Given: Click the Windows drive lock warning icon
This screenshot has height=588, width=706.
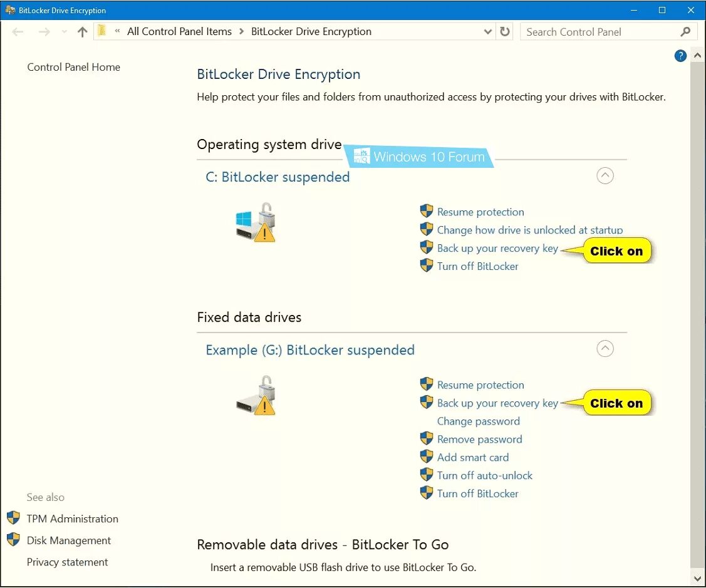Looking at the screenshot, I should 256,222.
